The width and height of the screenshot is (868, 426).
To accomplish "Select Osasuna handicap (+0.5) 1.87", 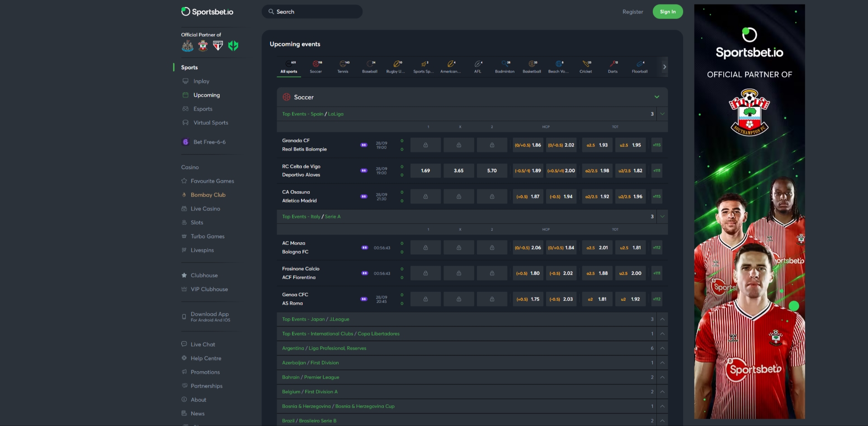I will click(x=528, y=197).
